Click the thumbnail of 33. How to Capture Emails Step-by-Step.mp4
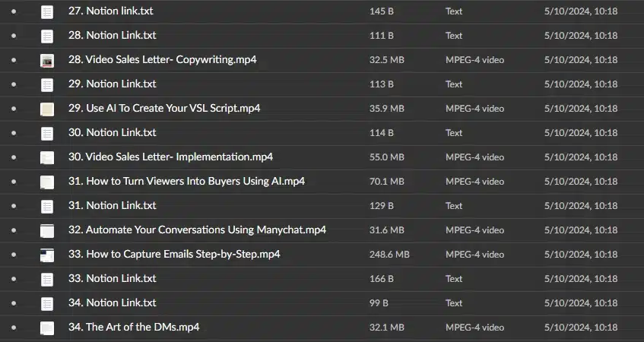 click(47, 255)
